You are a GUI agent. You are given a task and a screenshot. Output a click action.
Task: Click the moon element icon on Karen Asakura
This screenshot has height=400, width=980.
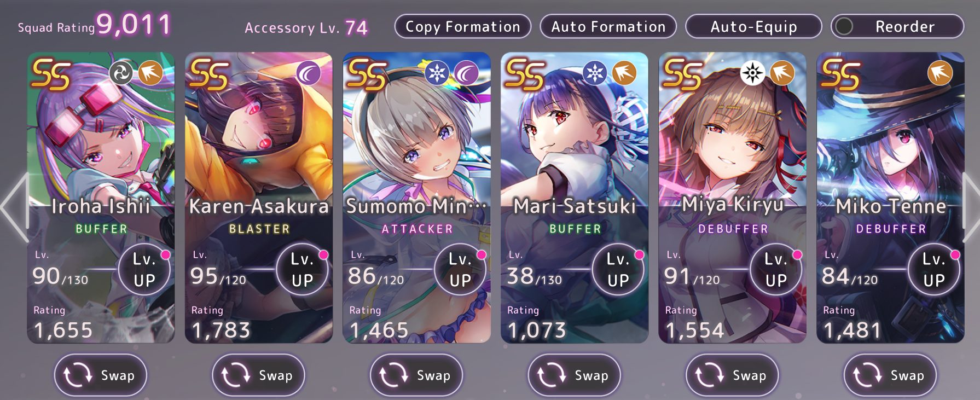(x=309, y=73)
